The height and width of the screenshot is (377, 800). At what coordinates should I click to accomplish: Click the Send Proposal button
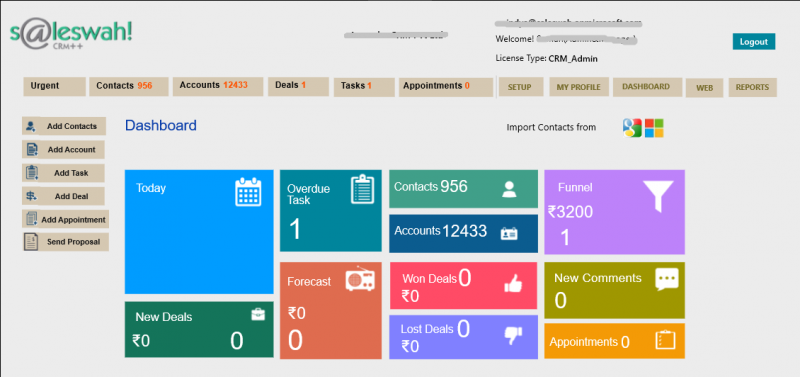[66, 242]
